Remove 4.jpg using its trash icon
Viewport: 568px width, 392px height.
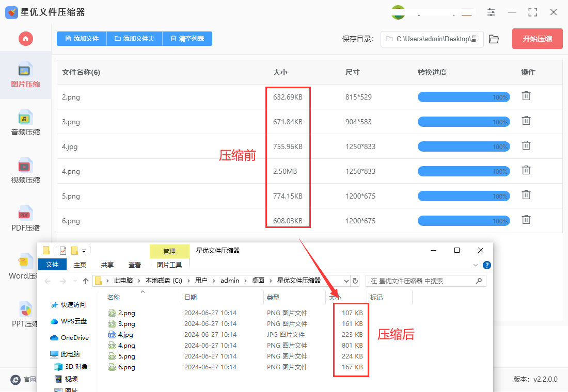point(526,145)
